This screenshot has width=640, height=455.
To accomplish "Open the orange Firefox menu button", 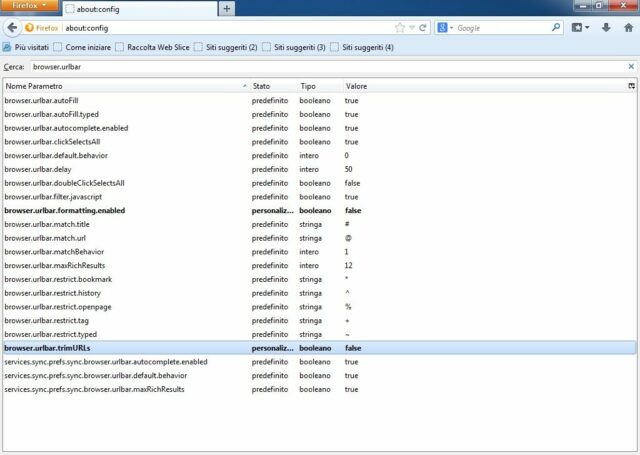I will coord(27,7).
